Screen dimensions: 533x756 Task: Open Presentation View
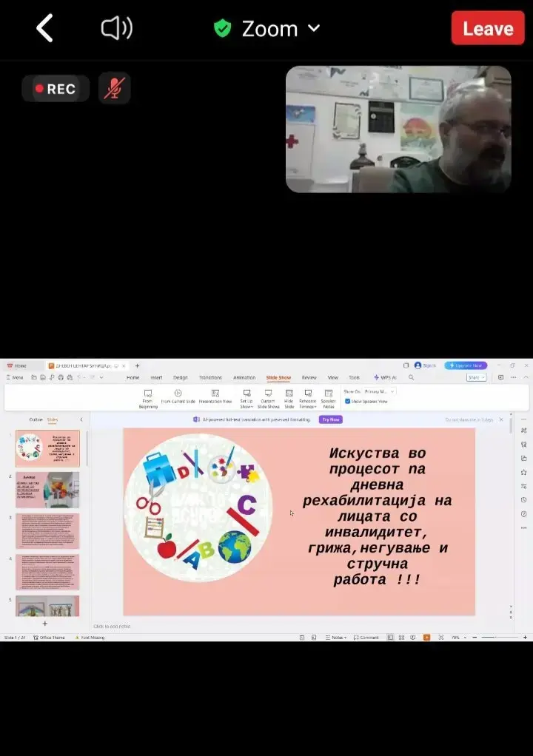point(215,396)
